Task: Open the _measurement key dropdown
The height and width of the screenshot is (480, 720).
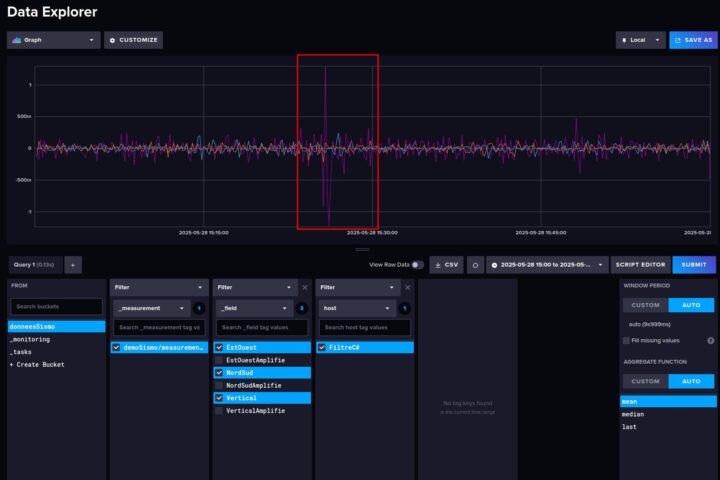Action: (x=152, y=308)
